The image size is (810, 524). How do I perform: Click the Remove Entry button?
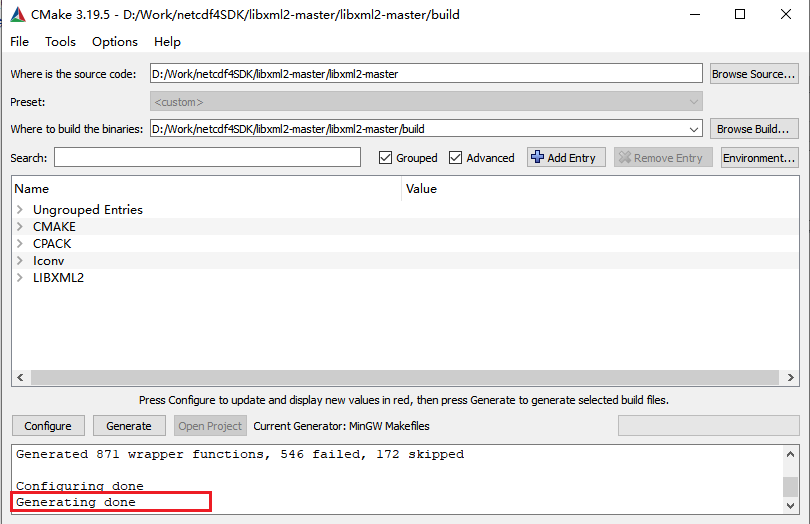coord(663,158)
